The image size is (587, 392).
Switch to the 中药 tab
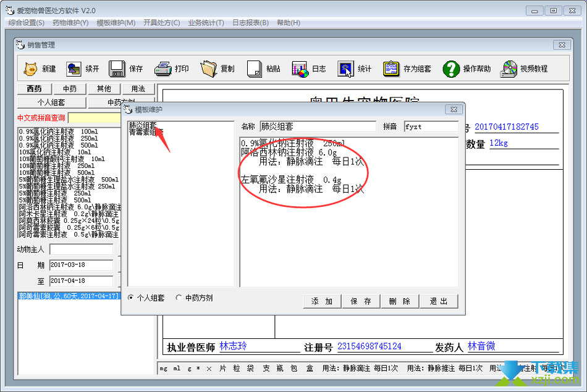70,89
